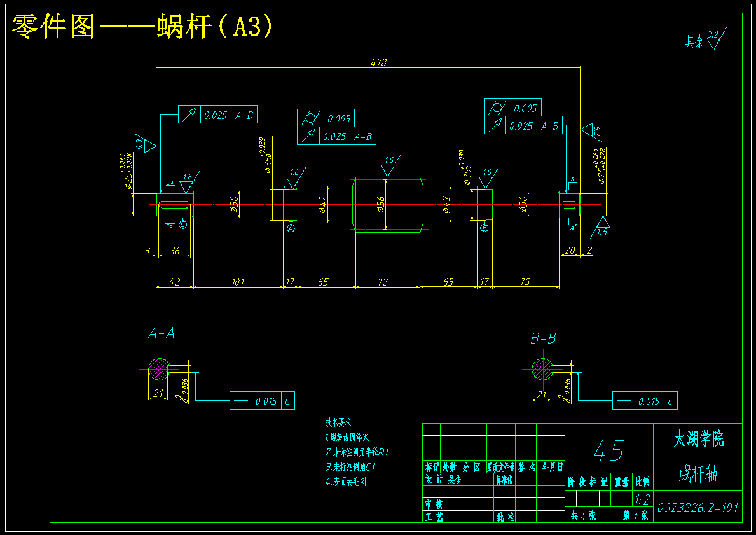Select the 101 length dimension

pyautogui.click(x=238, y=282)
